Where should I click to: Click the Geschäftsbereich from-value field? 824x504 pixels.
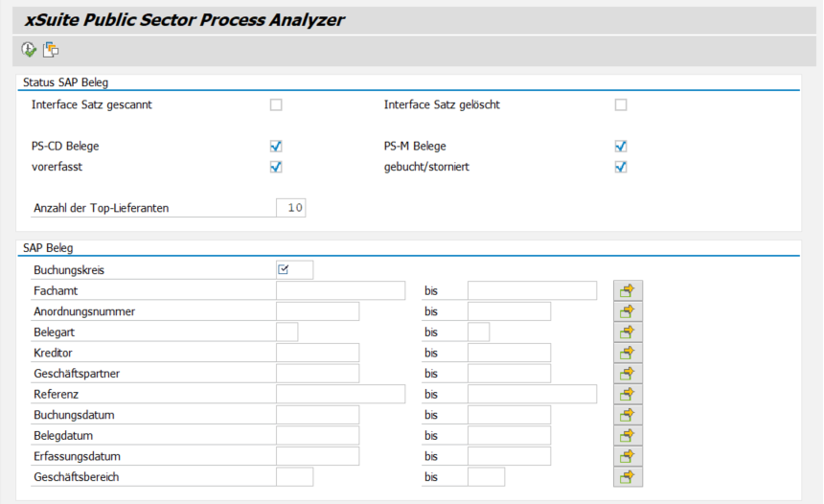[294, 477]
